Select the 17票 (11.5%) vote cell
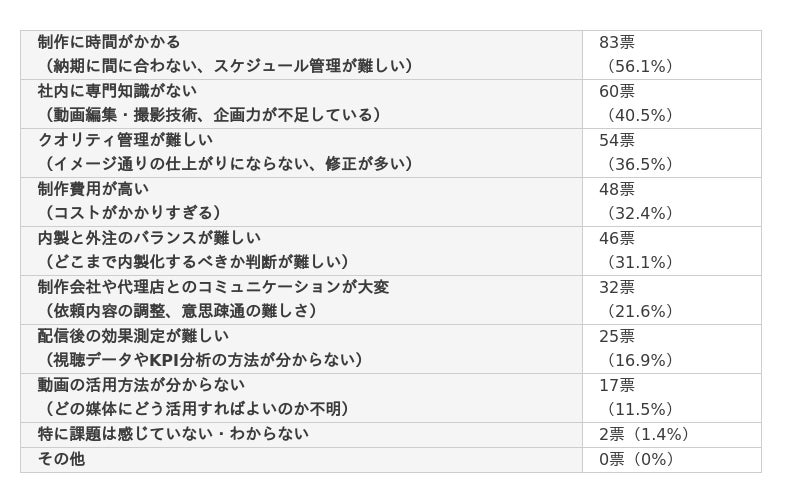Viewport: 800px width, 503px height. (671, 397)
